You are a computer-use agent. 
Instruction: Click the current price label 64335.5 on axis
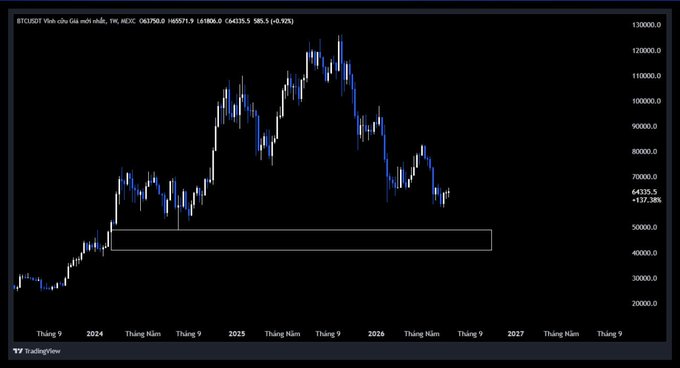click(644, 192)
